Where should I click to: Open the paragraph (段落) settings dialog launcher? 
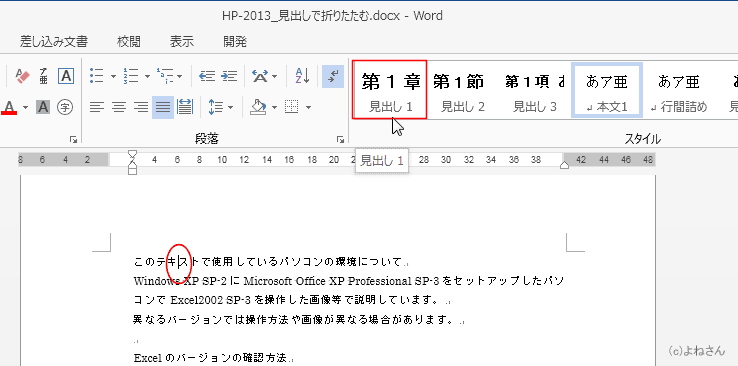340,139
